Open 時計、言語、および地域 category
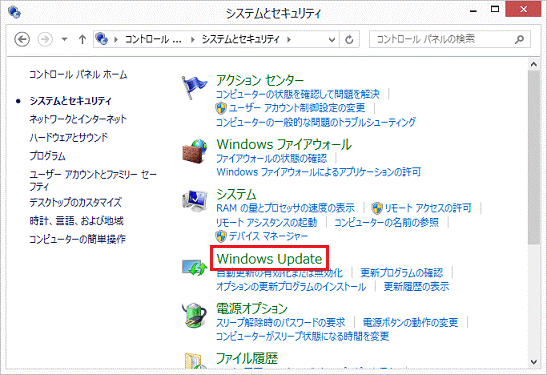This screenshot has height=375, width=547. pyautogui.click(x=76, y=220)
